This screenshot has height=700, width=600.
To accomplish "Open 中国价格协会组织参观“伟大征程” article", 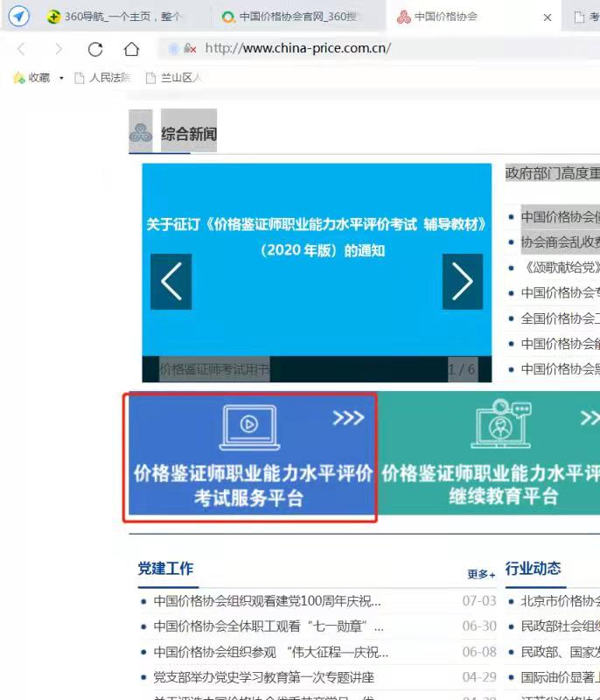I will tap(271, 652).
